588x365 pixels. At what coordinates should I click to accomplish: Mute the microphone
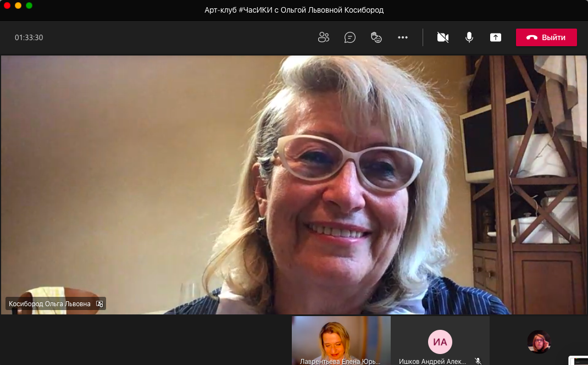coord(469,37)
